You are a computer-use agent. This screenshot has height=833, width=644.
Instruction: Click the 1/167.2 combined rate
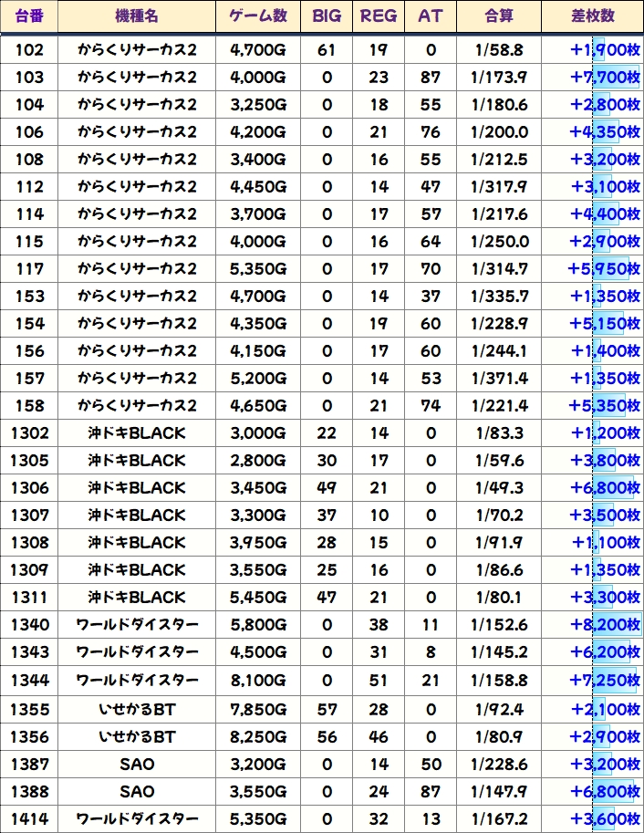coord(499,819)
